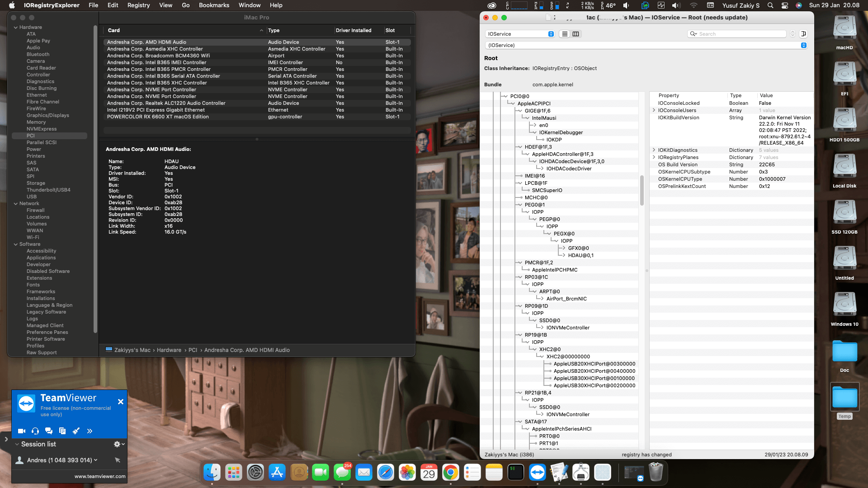Screen dimensions: 868x488
Task: Open Control Center in menu bar
Action: (x=785, y=5)
